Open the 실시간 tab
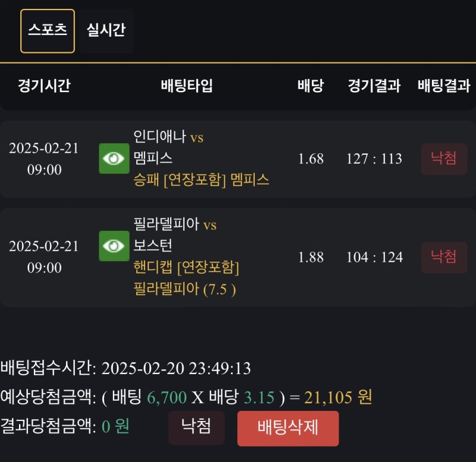The height and width of the screenshot is (462, 476). (106, 31)
